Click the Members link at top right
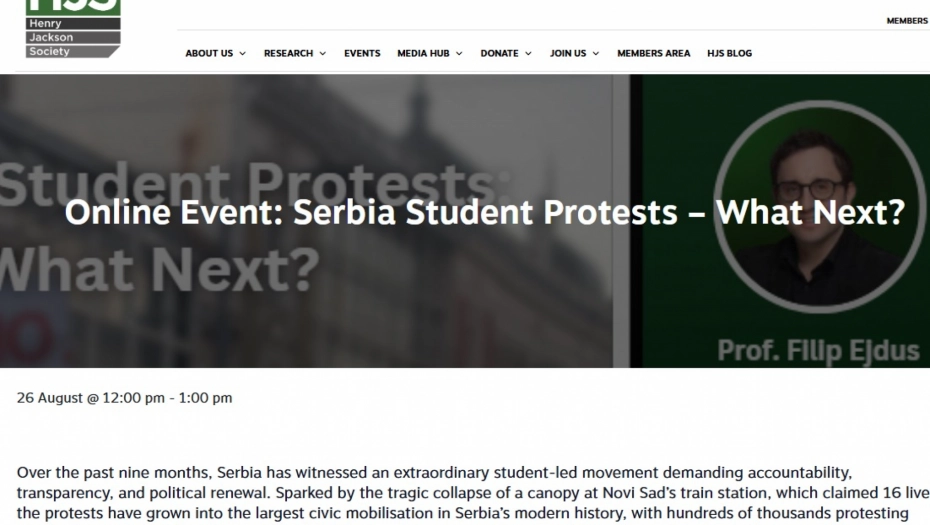This screenshot has height=525, width=930. (x=907, y=21)
